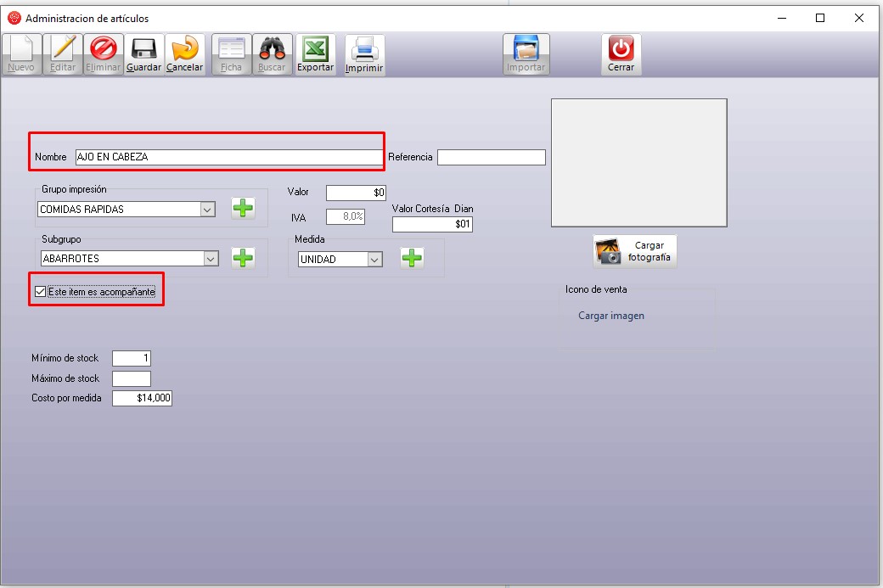The width and height of the screenshot is (883, 588).
Task: Add new Subgrupo with green plus
Action: pos(244,259)
